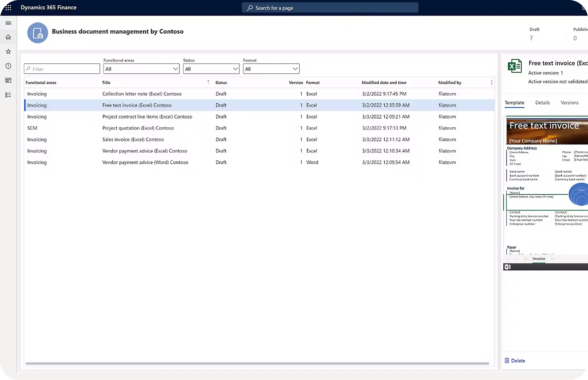Click the Search for a page box
588x380 pixels.
point(330,8)
